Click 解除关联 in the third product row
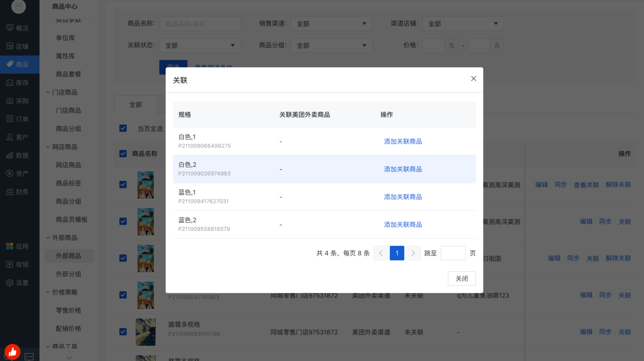The width and height of the screenshot is (644, 361). [x=618, y=258]
